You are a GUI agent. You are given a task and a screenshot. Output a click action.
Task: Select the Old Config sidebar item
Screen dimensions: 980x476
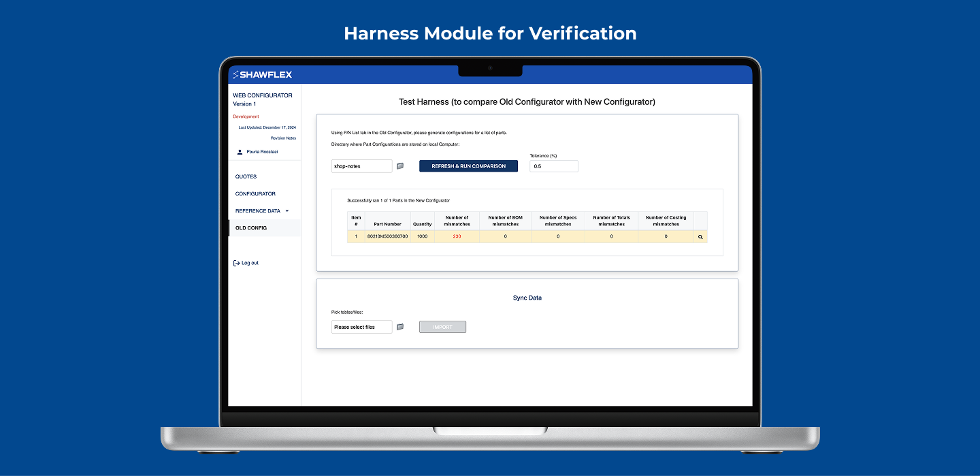point(251,228)
